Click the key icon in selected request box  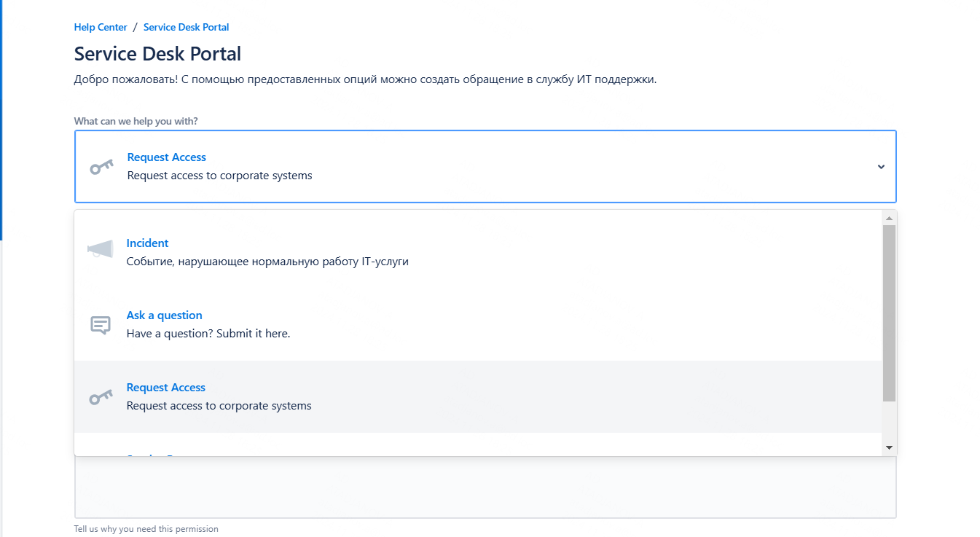tap(101, 168)
